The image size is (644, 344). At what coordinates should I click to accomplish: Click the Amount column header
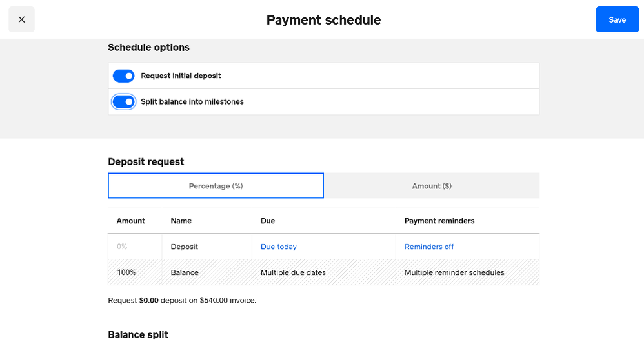[131, 221]
